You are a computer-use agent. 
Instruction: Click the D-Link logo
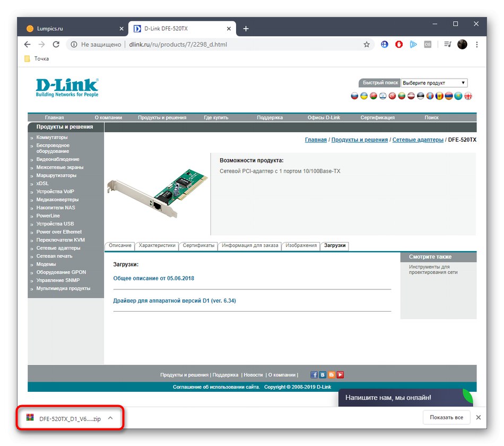pos(67,88)
